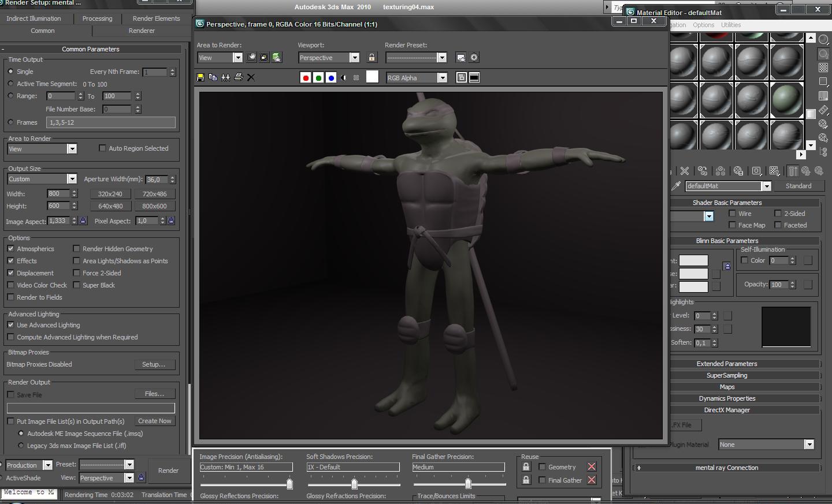Toggle Backlight icon in Material Editor
The image size is (832, 504).
[x=824, y=54]
